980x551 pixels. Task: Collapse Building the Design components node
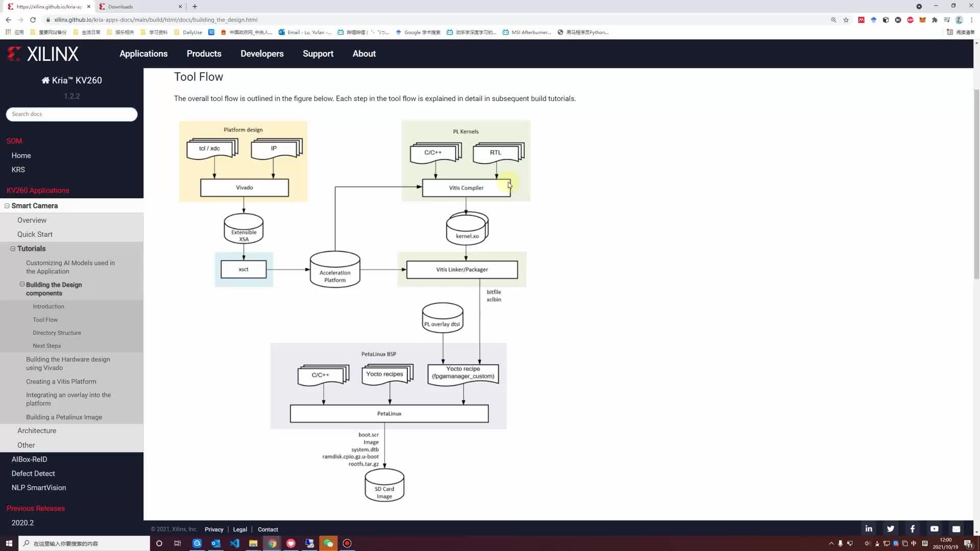tap(22, 284)
